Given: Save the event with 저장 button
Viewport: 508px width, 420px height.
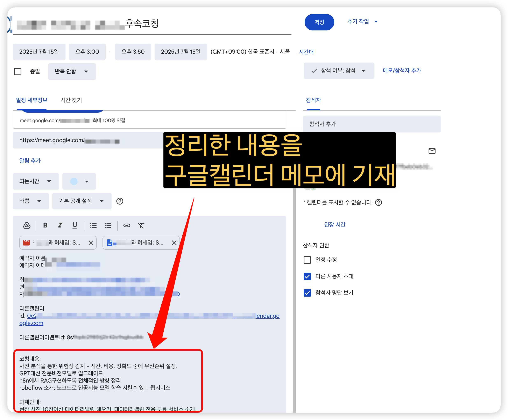Looking at the screenshot, I should coord(319,22).
